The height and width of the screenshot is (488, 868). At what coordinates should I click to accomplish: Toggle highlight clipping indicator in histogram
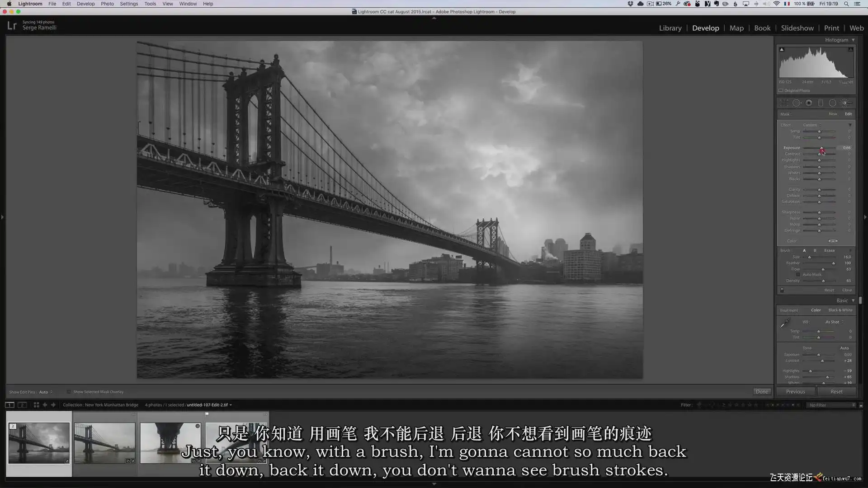click(x=850, y=49)
